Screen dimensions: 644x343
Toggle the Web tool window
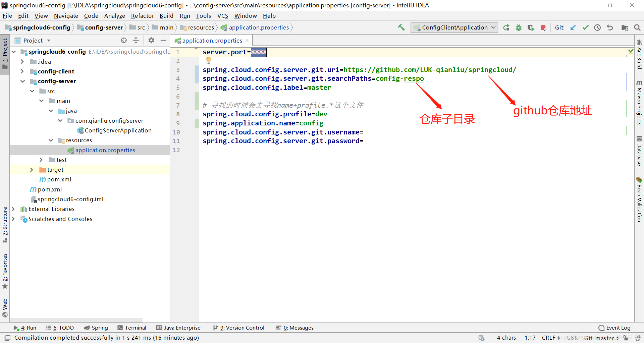pos(5,308)
